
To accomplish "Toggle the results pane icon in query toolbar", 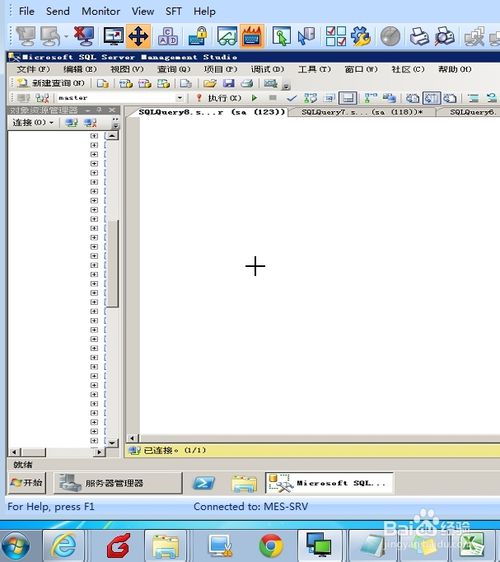I will 348,98.
